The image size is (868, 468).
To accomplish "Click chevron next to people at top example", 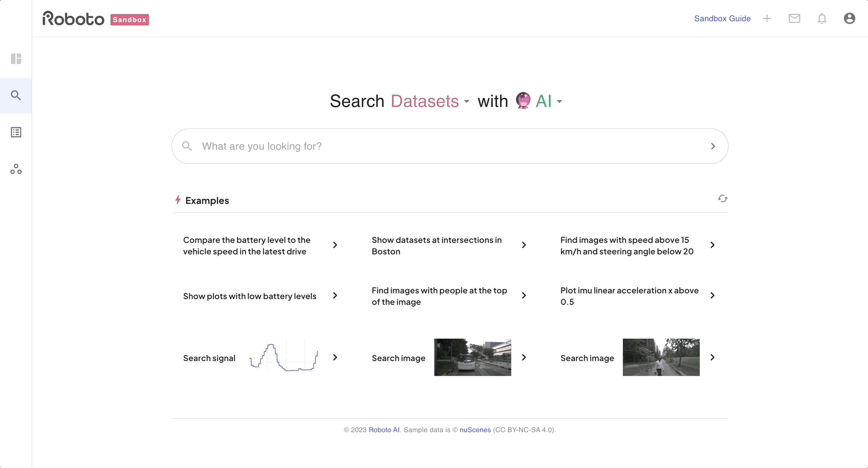I will (x=524, y=295).
